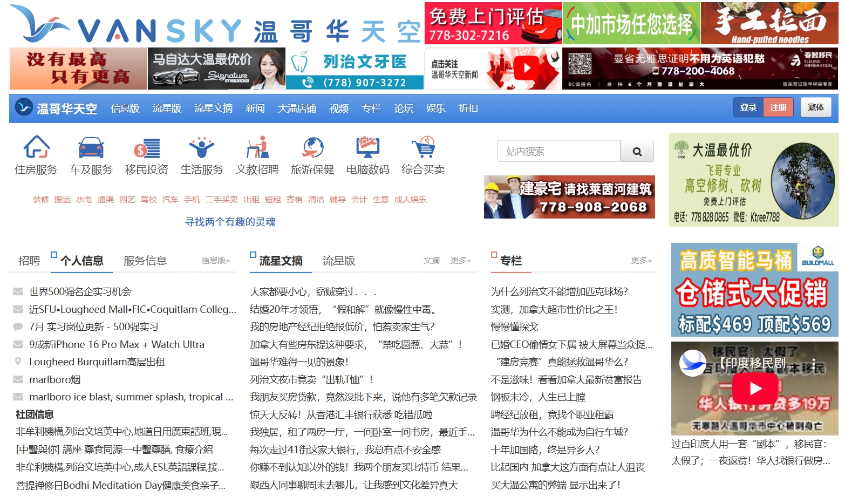Screen dimensions: 845x504
Task: Click envelope icon beside marlboro烟
Action: [x=18, y=379]
